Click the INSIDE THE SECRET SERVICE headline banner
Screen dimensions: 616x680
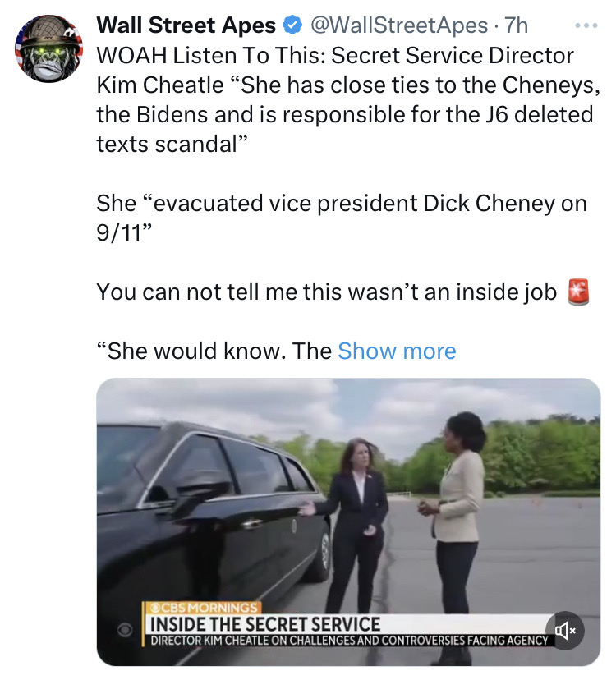265,624
